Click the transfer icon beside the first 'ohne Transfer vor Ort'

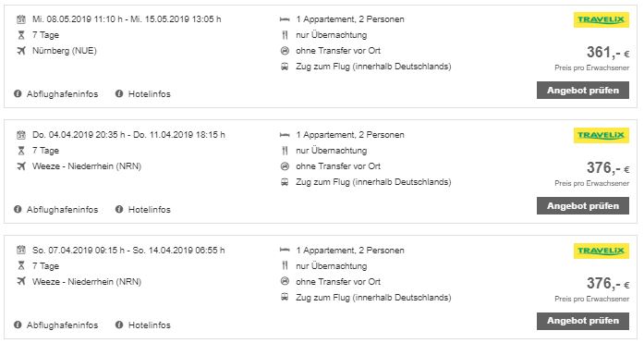click(x=285, y=51)
